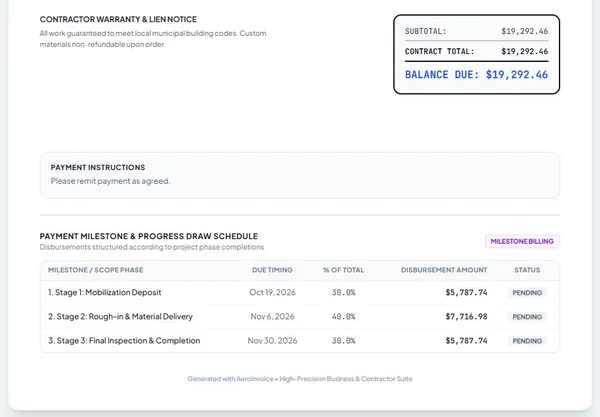The image size is (600, 417).
Task: Click the CONTRACT TOTAL amount $19,292.46
Action: (525, 51)
